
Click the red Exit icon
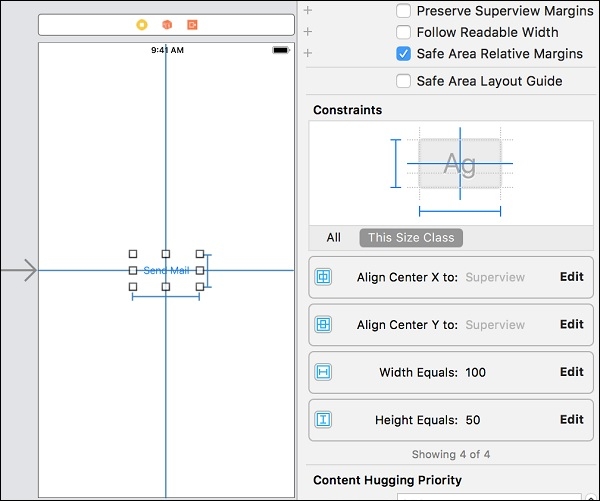[192, 24]
